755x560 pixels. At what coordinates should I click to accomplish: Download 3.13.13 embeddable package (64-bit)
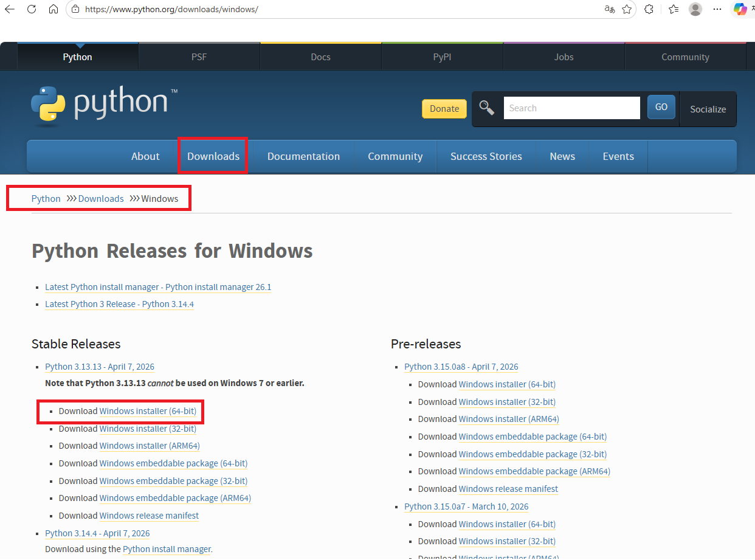pyautogui.click(x=173, y=463)
